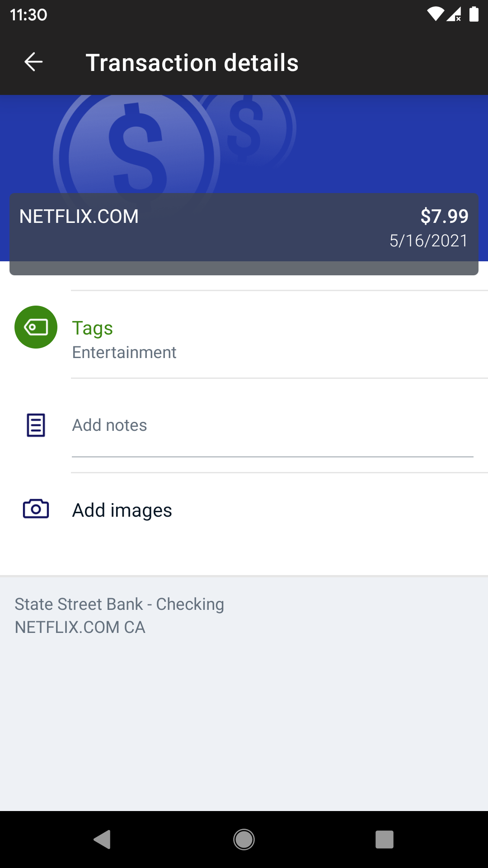Select the Entertainment tag value
This screenshot has height=868, width=488.
(124, 352)
